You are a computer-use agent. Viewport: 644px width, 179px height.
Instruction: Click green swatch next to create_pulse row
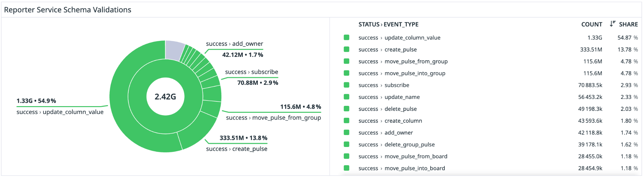click(347, 49)
